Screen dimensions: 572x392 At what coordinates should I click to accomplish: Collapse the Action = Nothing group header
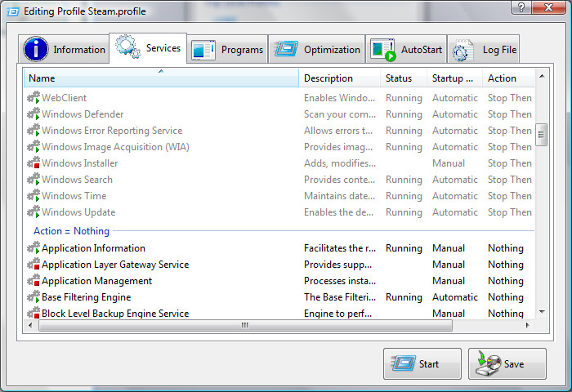pos(72,231)
